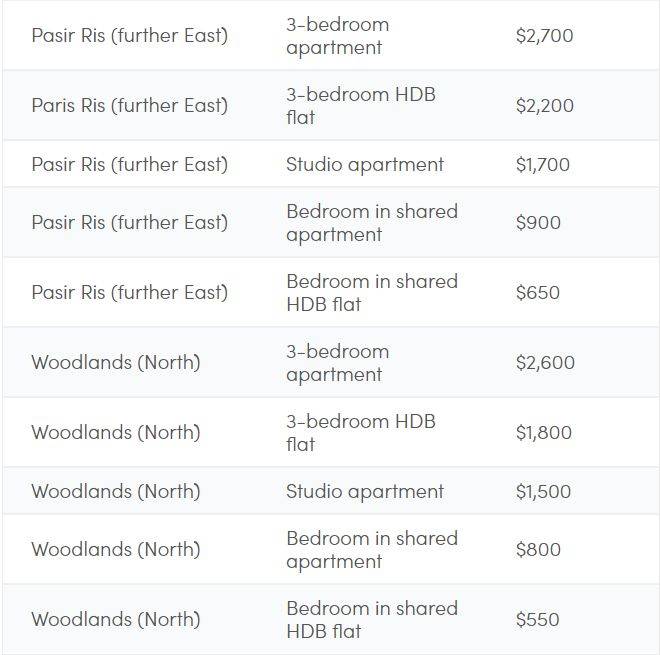Click the $1,700 price
Image resolution: width=661 pixels, height=655 pixels.
pyautogui.click(x=542, y=165)
